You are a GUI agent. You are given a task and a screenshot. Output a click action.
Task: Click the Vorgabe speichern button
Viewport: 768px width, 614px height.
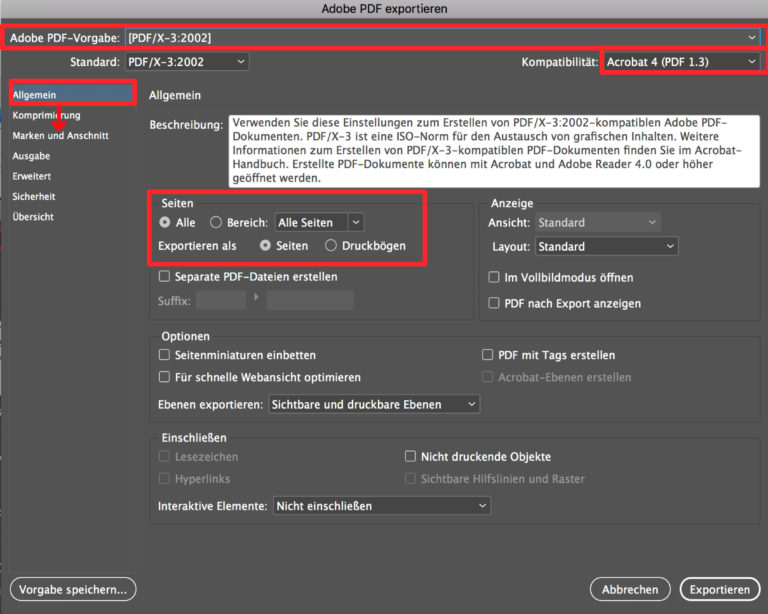73,590
